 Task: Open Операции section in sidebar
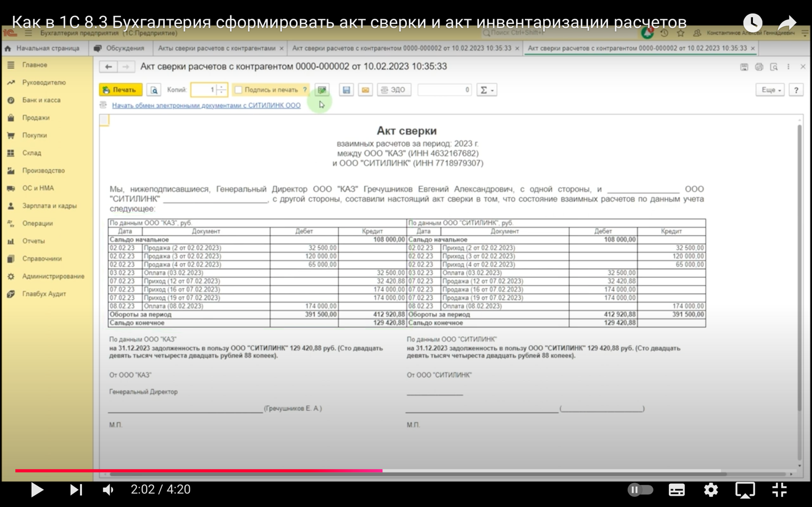(x=38, y=223)
